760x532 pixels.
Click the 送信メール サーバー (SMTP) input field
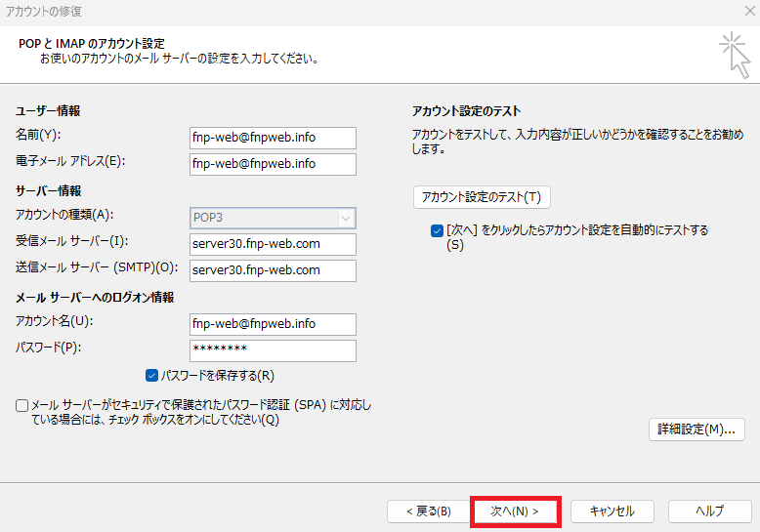(273, 270)
